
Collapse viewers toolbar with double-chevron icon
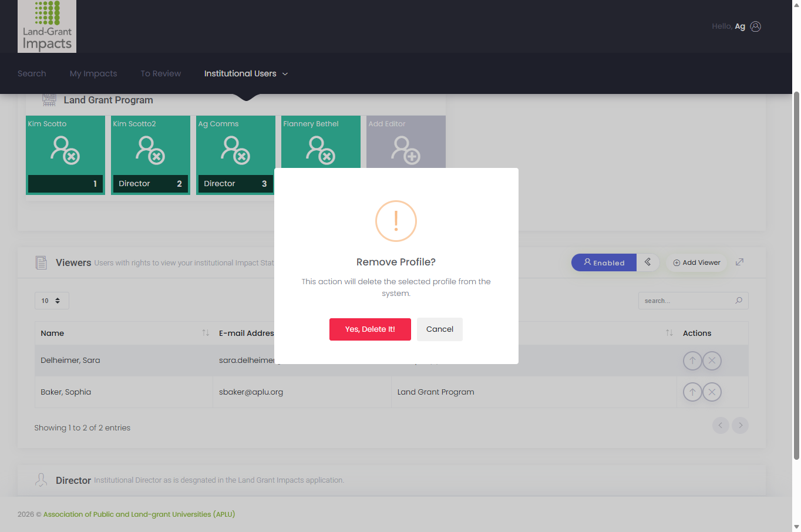click(648, 262)
